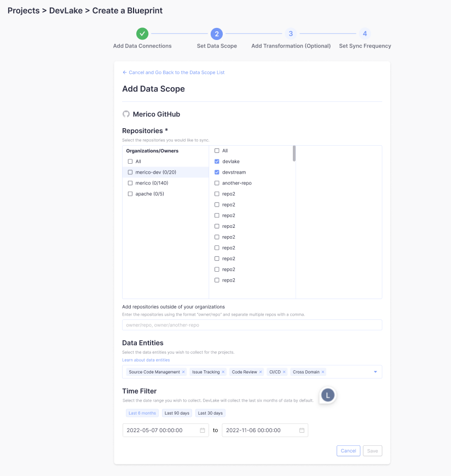Click the Organizations/Owners header

coord(152,151)
